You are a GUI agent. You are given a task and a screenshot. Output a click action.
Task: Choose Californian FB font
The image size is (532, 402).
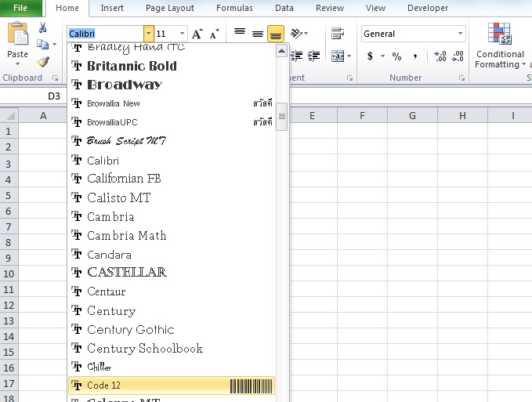172,179
